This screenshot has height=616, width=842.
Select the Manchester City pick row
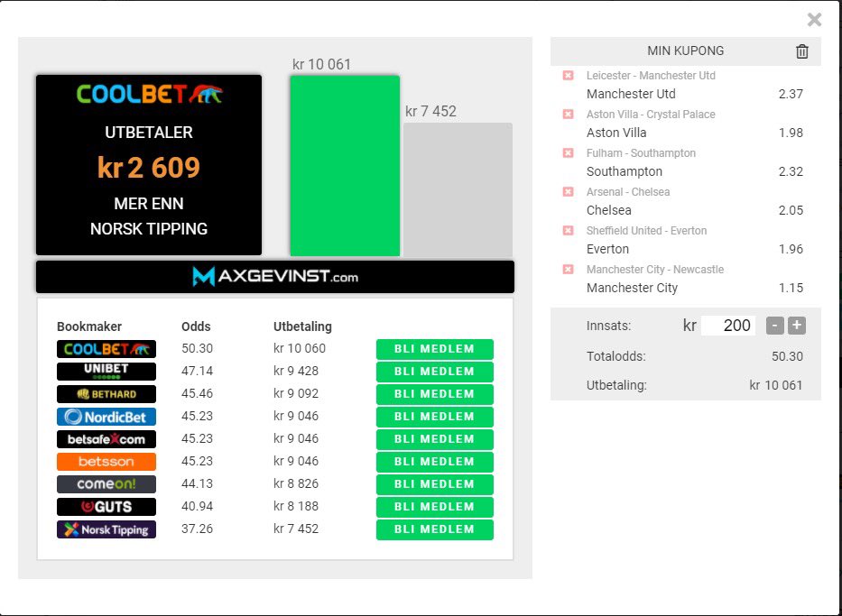click(x=694, y=288)
